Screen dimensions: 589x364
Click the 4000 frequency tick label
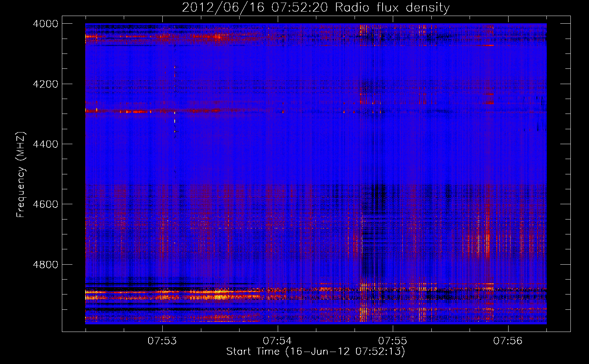[46, 24]
